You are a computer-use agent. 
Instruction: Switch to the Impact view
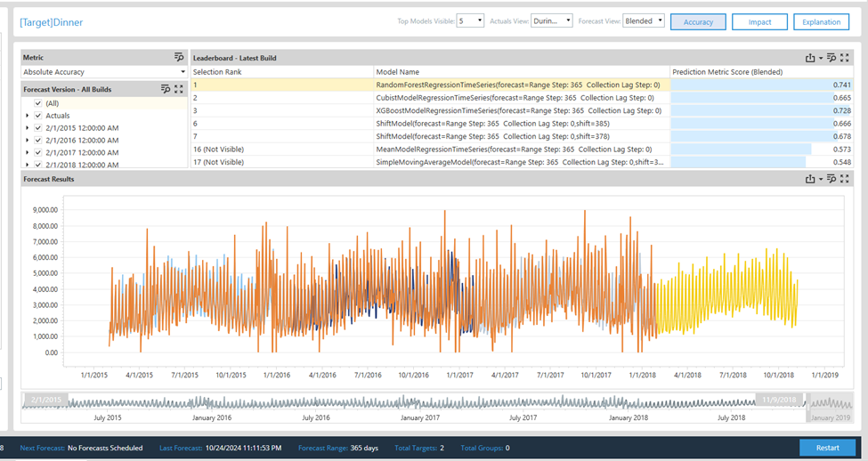pyautogui.click(x=759, y=22)
